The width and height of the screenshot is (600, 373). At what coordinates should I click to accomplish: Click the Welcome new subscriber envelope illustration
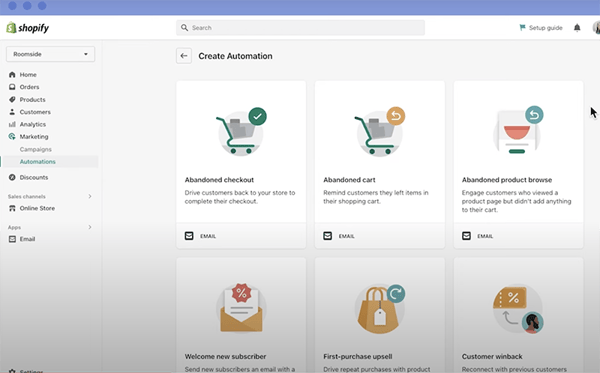[x=241, y=308]
